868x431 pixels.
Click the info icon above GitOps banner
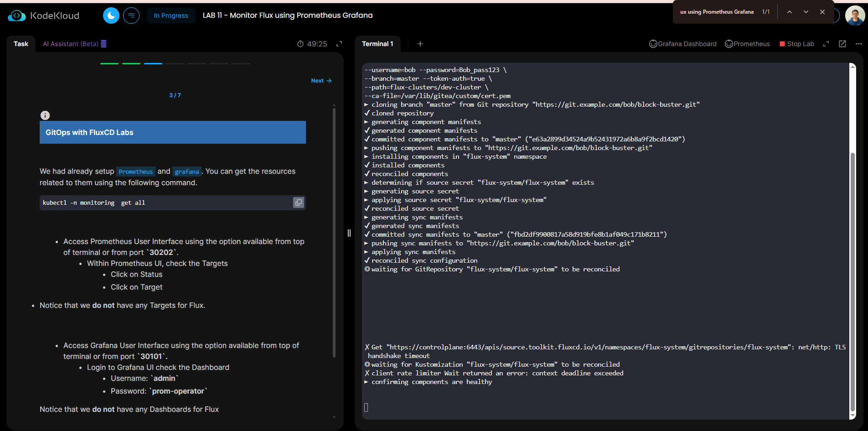click(45, 115)
